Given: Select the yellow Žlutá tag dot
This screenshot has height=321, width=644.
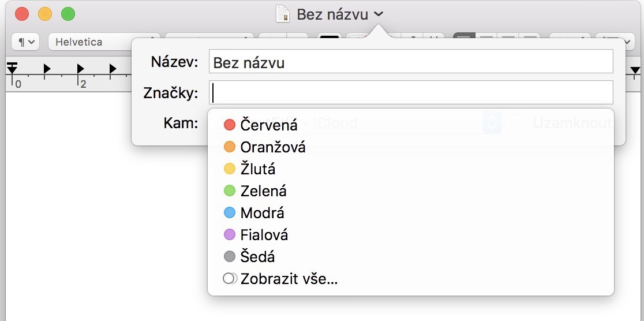Looking at the screenshot, I should 230,169.
